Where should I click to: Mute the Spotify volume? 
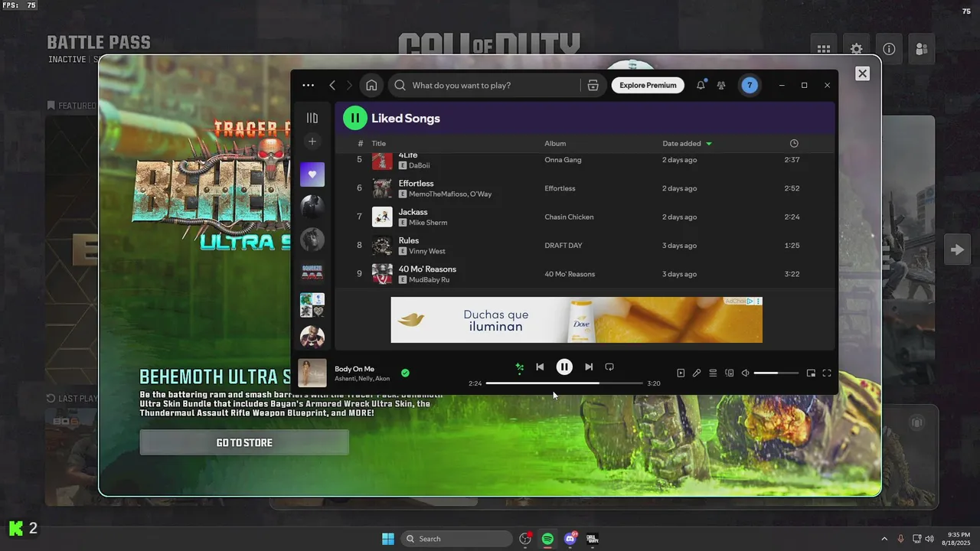click(x=746, y=373)
